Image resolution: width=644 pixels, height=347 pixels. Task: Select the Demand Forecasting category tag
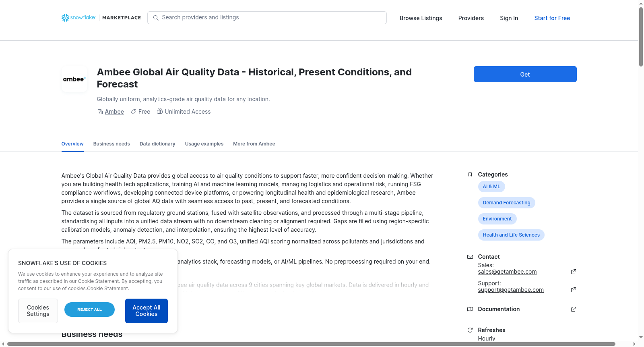pyautogui.click(x=506, y=203)
